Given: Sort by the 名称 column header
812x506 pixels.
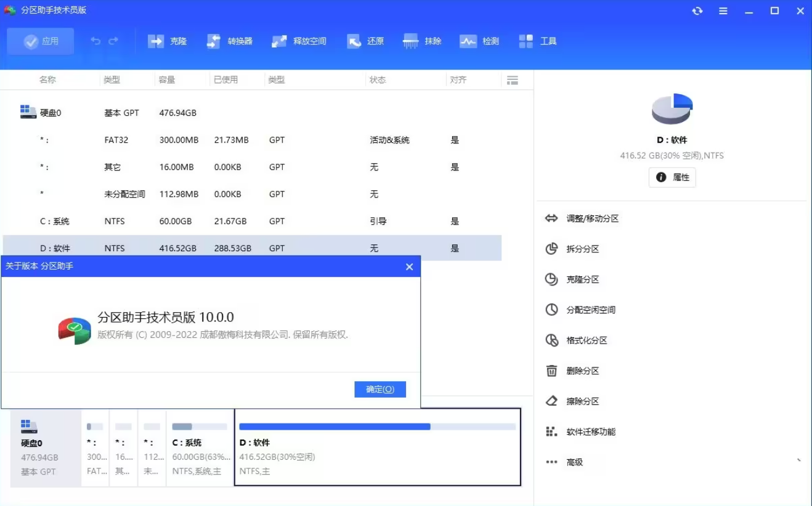Looking at the screenshot, I should pyautogui.click(x=47, y=80).
